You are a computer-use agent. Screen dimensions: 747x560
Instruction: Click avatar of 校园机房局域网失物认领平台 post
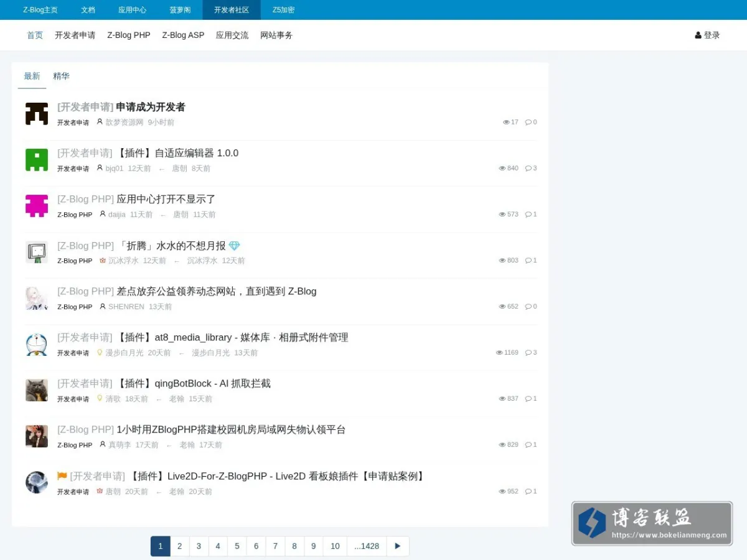coord(37,436)
